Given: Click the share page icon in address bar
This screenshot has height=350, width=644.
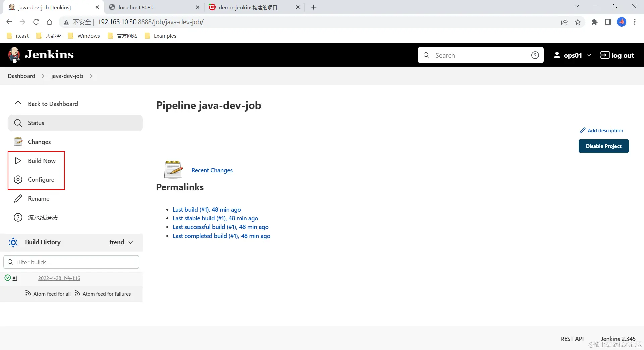Looking at the screenshot, I should [564, 22].
